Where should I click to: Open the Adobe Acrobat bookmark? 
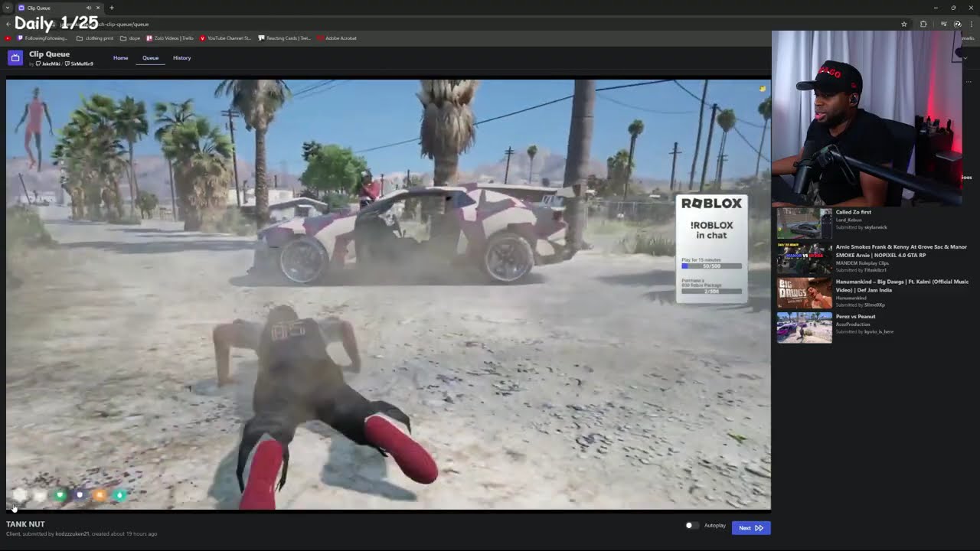click(x=338, y=37)
